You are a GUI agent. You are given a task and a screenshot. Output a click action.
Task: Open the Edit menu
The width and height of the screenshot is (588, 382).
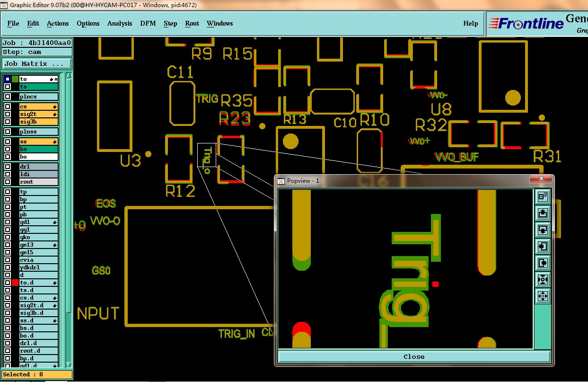tap(33, 23)
